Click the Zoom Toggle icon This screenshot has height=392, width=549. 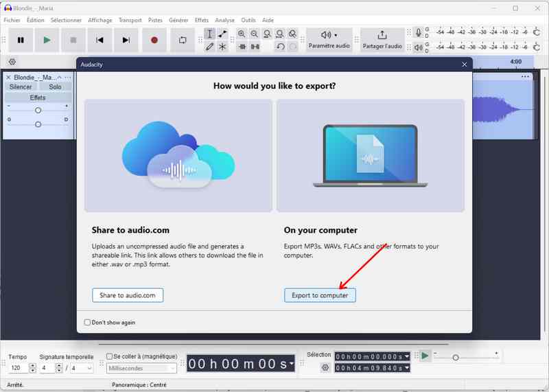click(x=292, y=34)
